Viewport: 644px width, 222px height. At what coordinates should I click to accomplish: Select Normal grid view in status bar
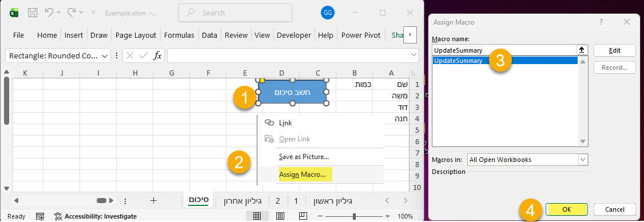pyautogui.click(x=257, y=216)
